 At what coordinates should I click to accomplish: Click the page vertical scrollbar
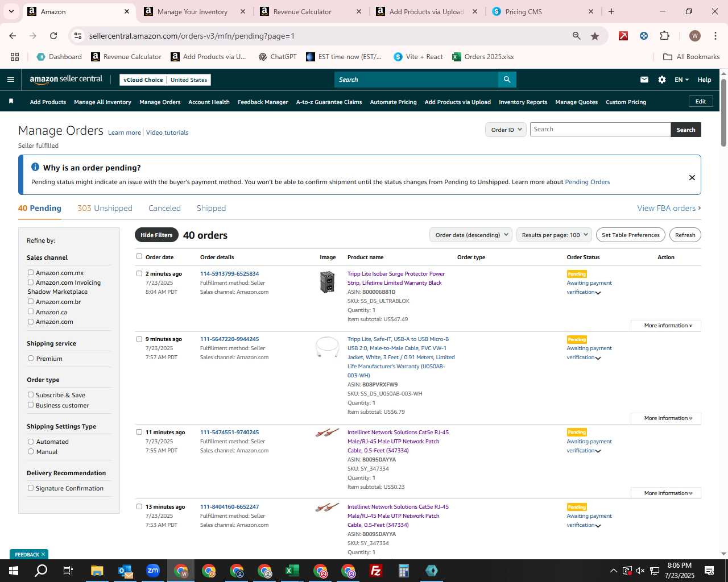pos(723,113)
